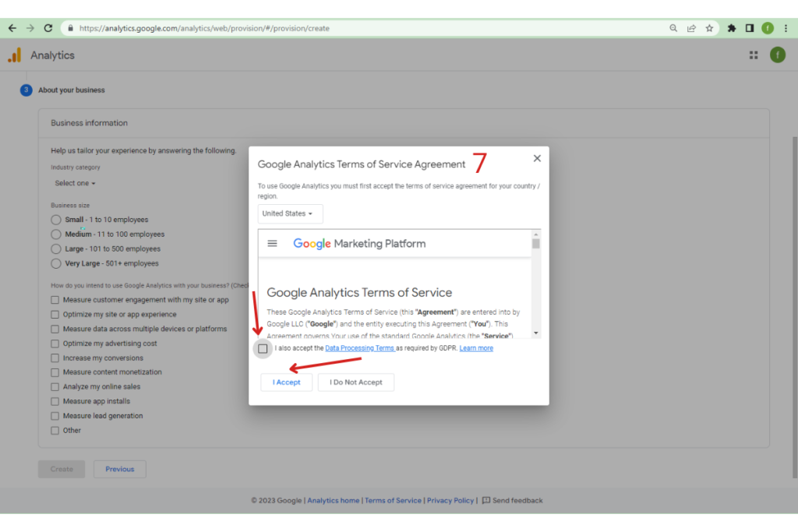Open the Learn more link
The height and width of the screenshot is (532, 798).
476,348
